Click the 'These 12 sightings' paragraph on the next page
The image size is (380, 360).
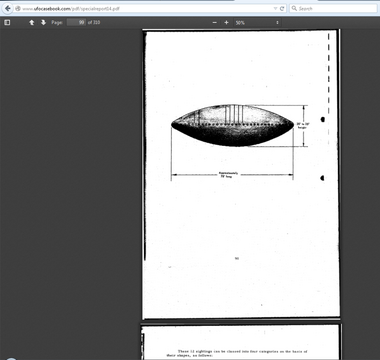tap(237, 353)
